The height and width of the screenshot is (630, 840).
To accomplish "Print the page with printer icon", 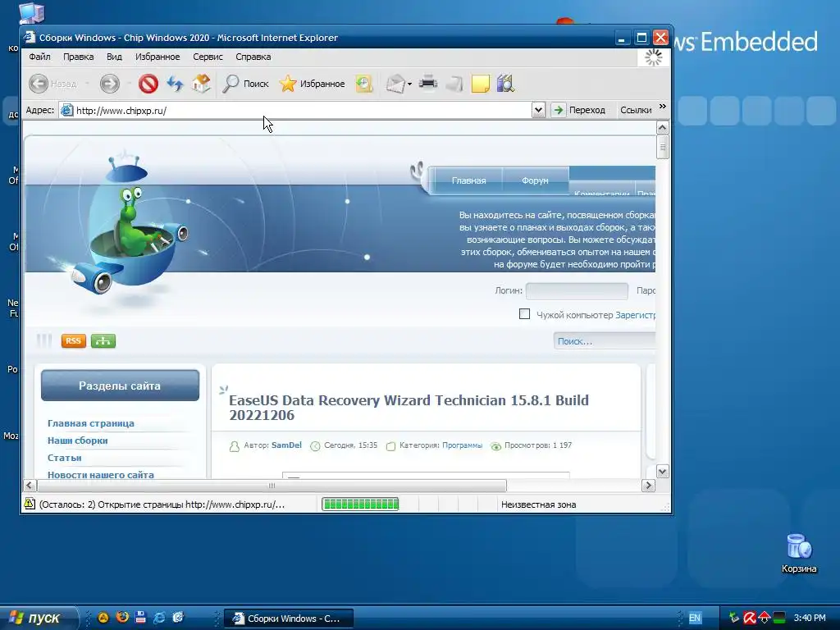I will pyautogui.click(x=428, y=84).
